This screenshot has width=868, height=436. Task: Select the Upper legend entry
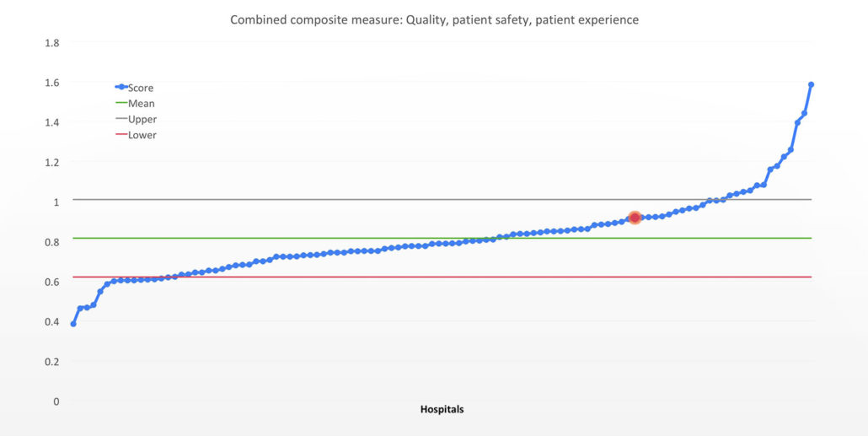(x=137, y=119)
